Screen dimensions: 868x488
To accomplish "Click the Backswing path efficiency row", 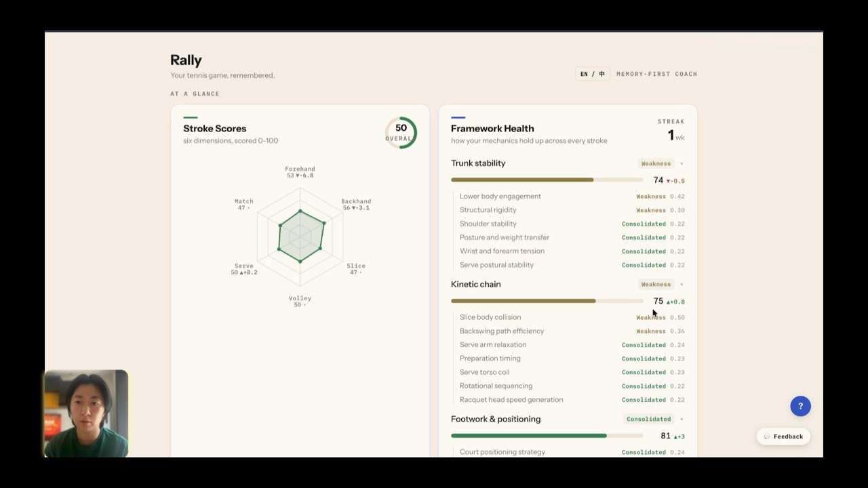I will 572,331.
